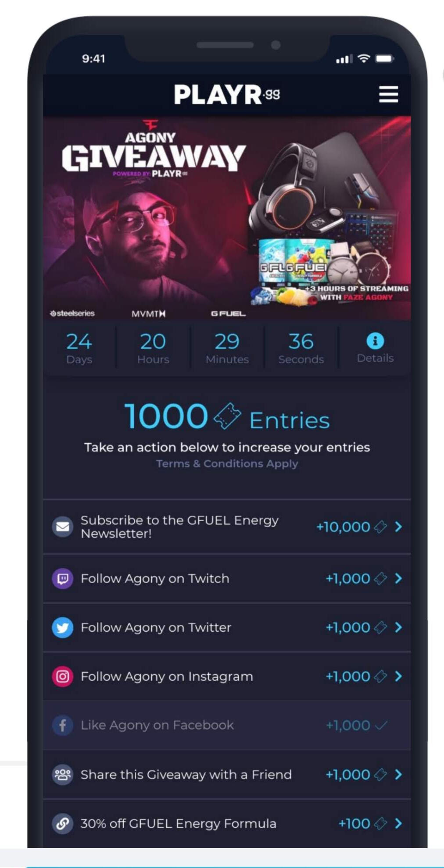
Task: Expand the GFUEL Newsletter action chevron
Action: click(398, 526)
